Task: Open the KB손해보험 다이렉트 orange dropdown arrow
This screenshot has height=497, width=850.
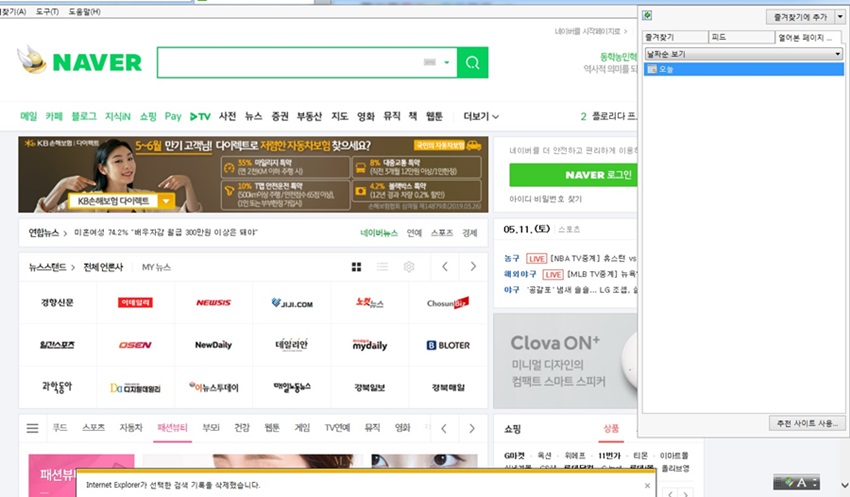Action: (x=166, y=201)
